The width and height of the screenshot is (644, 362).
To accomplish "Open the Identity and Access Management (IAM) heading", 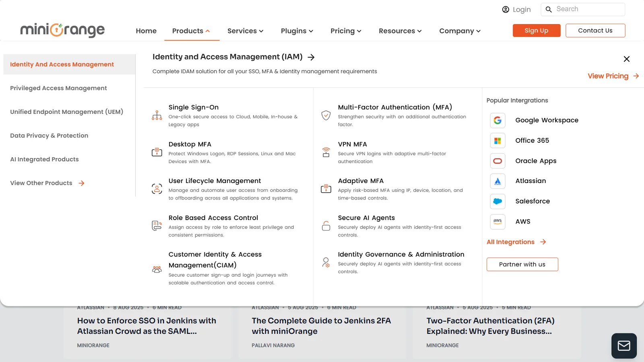I will point(233,57).
